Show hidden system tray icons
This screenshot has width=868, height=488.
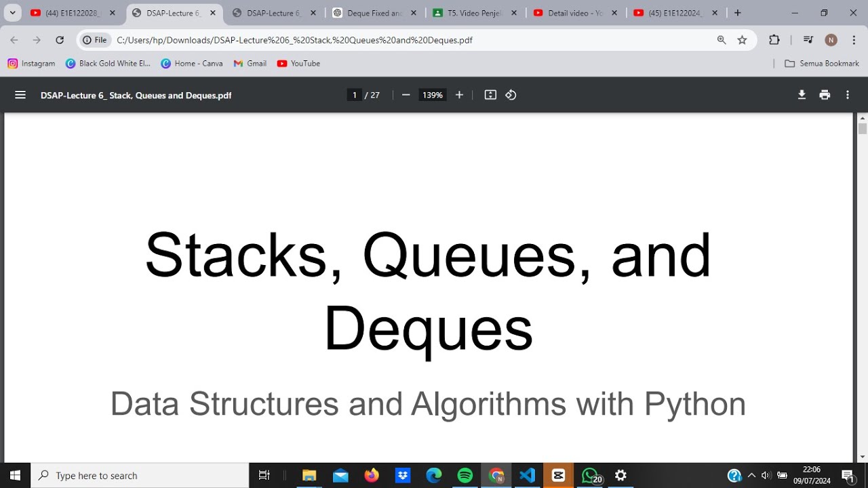(751, 475)
